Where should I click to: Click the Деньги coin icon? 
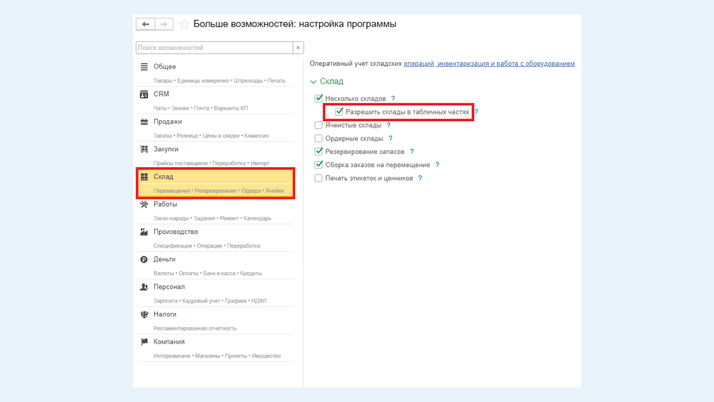[x=144, y=259]
